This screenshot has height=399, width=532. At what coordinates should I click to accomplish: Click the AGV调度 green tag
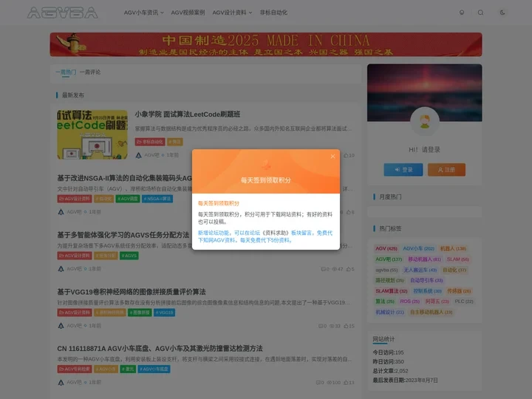[x=128, y=199]
